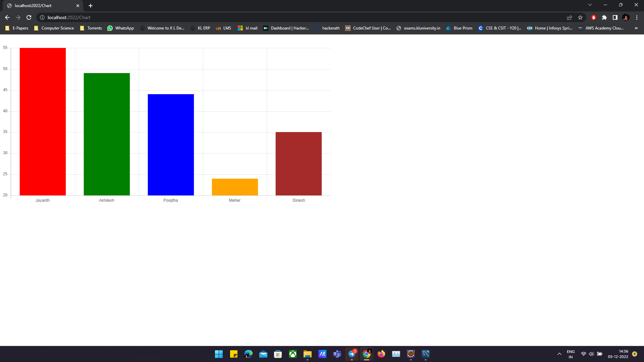Bookmark this page with star icon
Screen dimensions: 644x362
click(x=580, y=17)
